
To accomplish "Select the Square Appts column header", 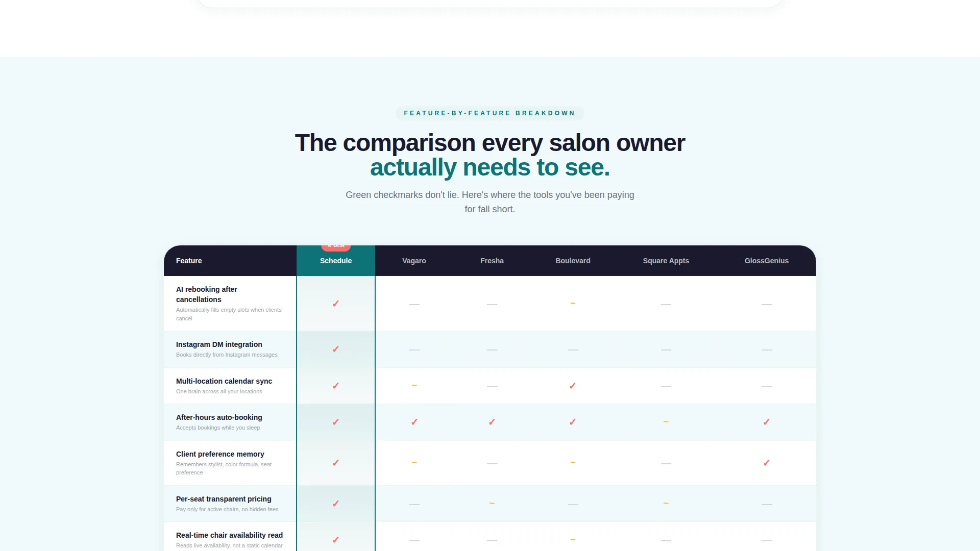I will tap(666, 261).
